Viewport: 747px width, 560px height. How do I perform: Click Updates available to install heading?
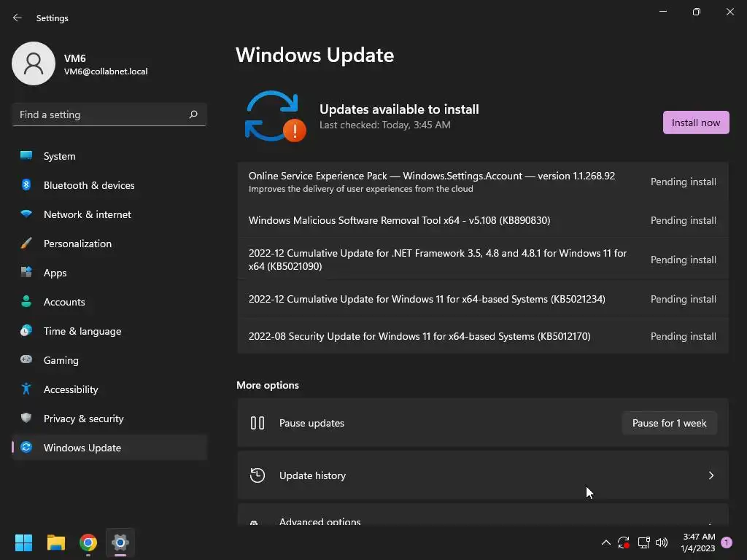pyautogui.click(x=399, y=109)
